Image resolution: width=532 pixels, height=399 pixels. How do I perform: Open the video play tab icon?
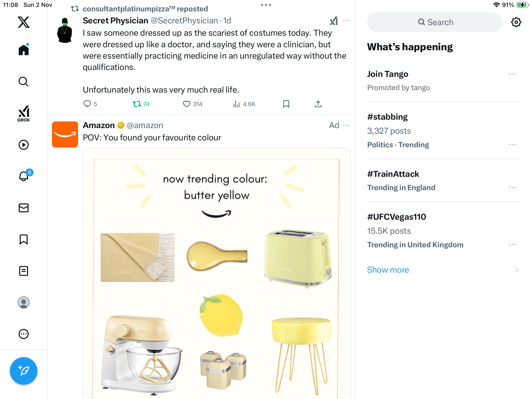pyautogui.click(x=24, y=145)
